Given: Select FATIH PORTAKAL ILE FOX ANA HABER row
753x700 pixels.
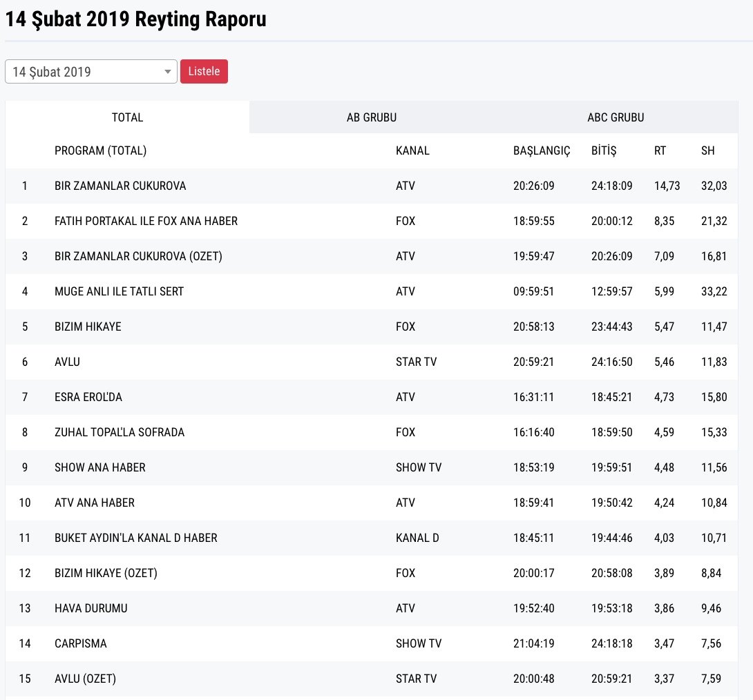Looking at the screenshot, I should tap(146, 221).
